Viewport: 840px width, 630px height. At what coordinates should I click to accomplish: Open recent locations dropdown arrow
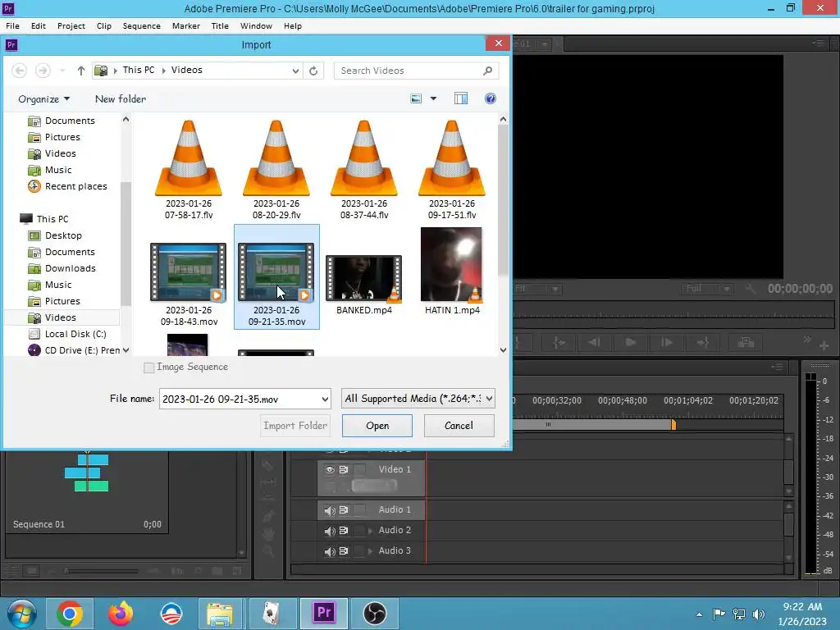point(62,71)
